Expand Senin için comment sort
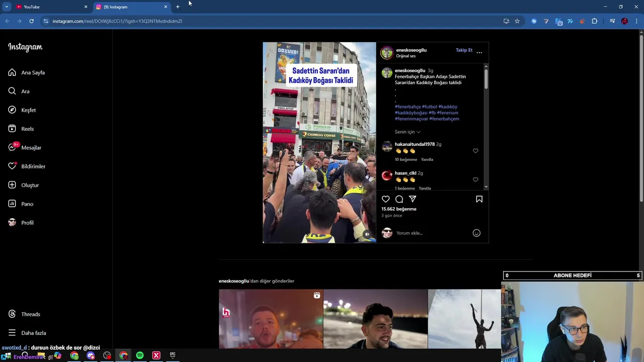 (x=408, y=132)
